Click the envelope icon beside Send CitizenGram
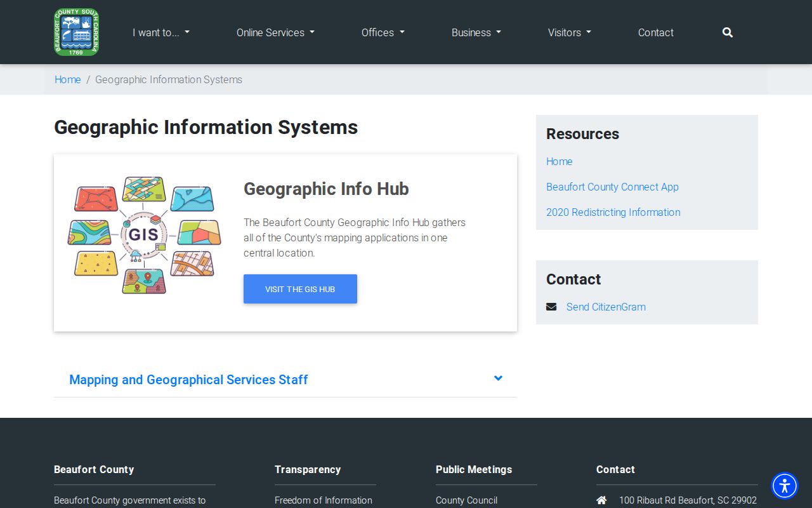812x508 pixels. pos(551,307)
